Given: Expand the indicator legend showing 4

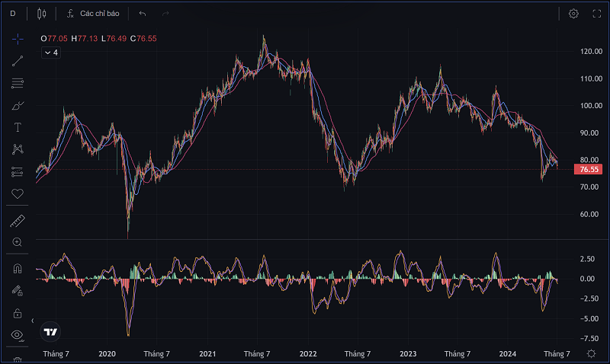Looking at the screenshot, I should pos(50,53).
